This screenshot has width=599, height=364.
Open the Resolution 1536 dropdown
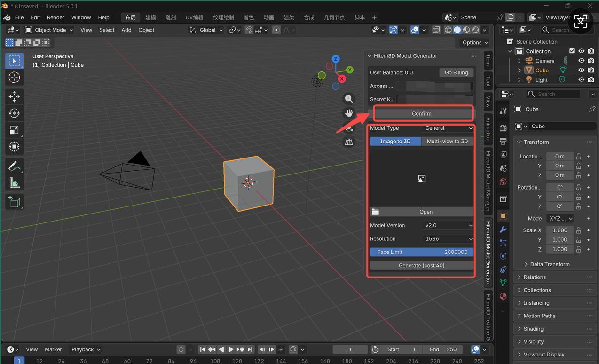(x=448, y=239)
